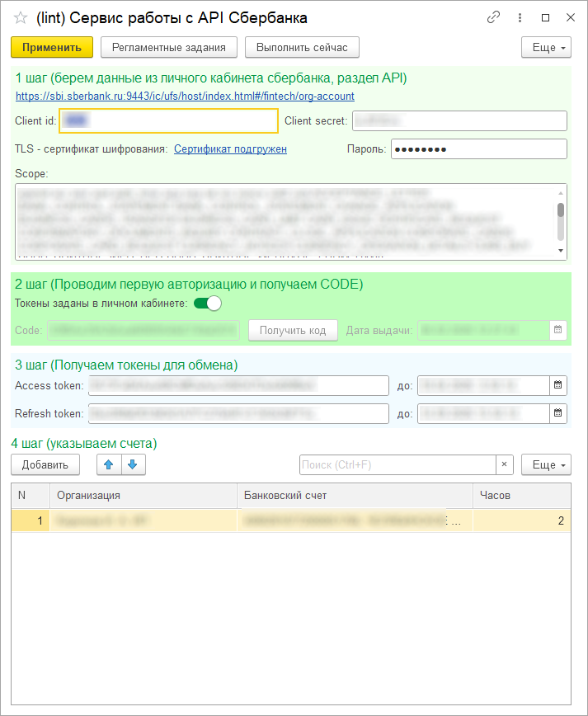Toggle Токены заданы в личном кабинете switch
The height and width of the screenshot is (716, 588).
208,304
